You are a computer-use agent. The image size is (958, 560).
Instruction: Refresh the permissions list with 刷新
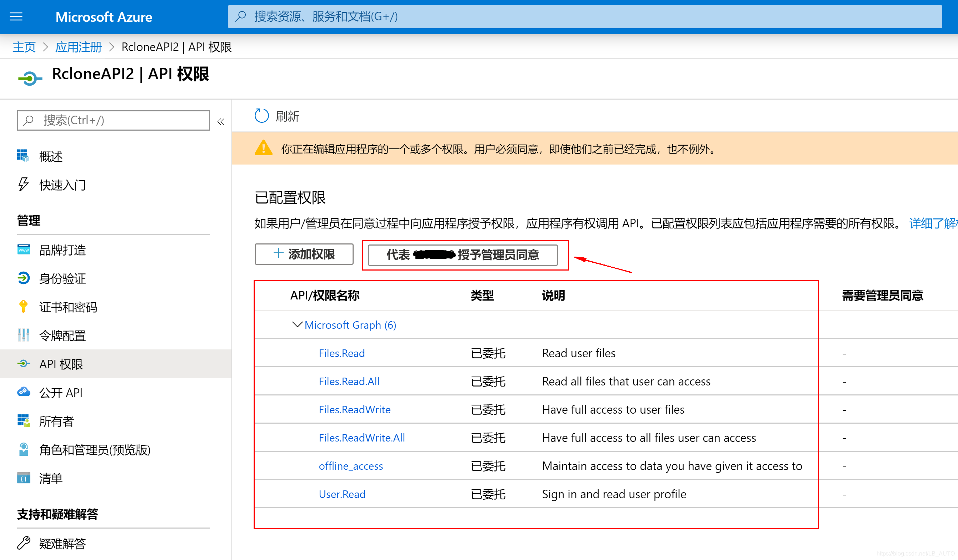click(x=277, y=116)
